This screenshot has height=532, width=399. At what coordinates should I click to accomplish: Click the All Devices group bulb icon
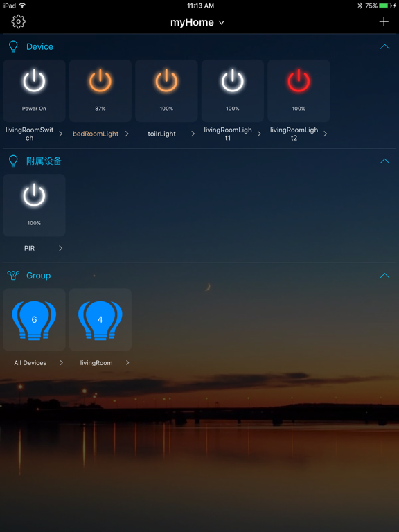tap(34, 320)
